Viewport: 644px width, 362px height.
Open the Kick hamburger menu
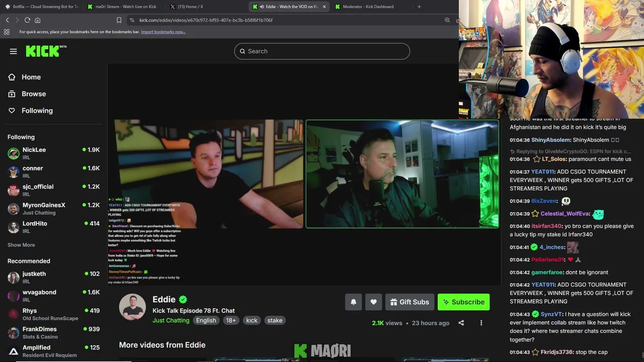[14, 51]
